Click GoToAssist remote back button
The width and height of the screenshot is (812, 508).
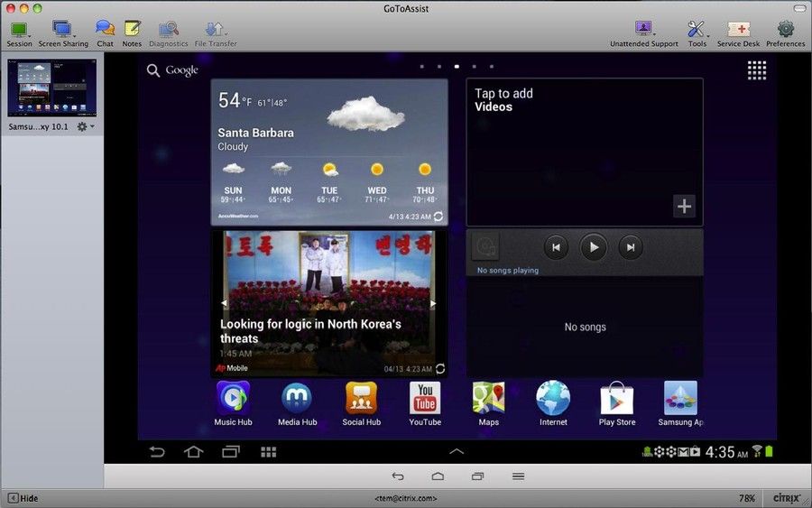(x=398, y=476)
